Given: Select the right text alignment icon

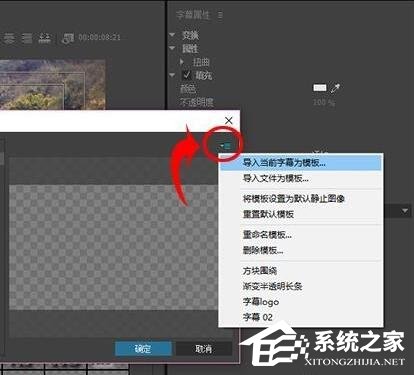Looking at the screenshot, I should [x=27, y=38].
